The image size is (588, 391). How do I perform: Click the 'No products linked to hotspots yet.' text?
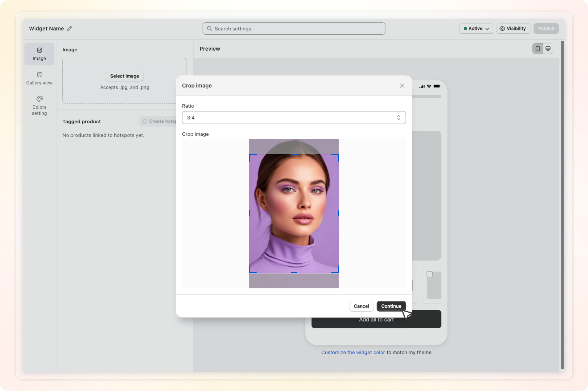pos(103,135)
